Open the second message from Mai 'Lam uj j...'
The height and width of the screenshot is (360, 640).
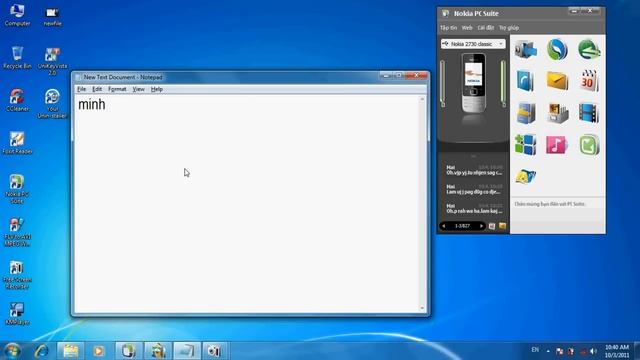click(x=474, y=189)
